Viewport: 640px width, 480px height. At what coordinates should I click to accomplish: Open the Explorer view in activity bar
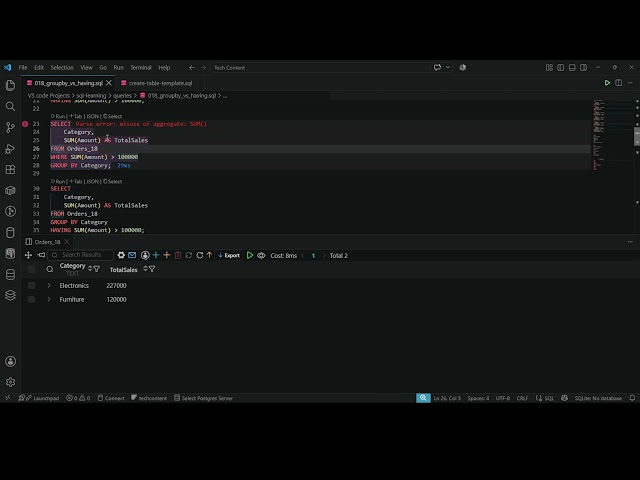(10, 85)
